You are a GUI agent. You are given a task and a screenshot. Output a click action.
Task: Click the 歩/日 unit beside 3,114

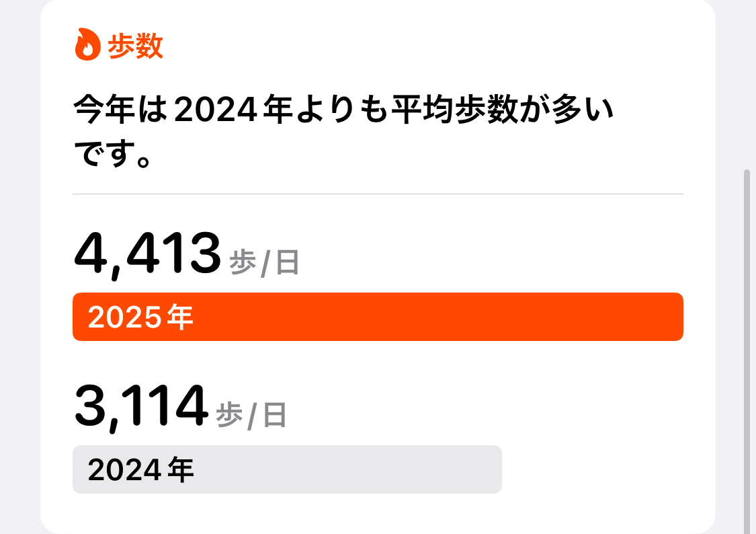click(x=251, y=416)
